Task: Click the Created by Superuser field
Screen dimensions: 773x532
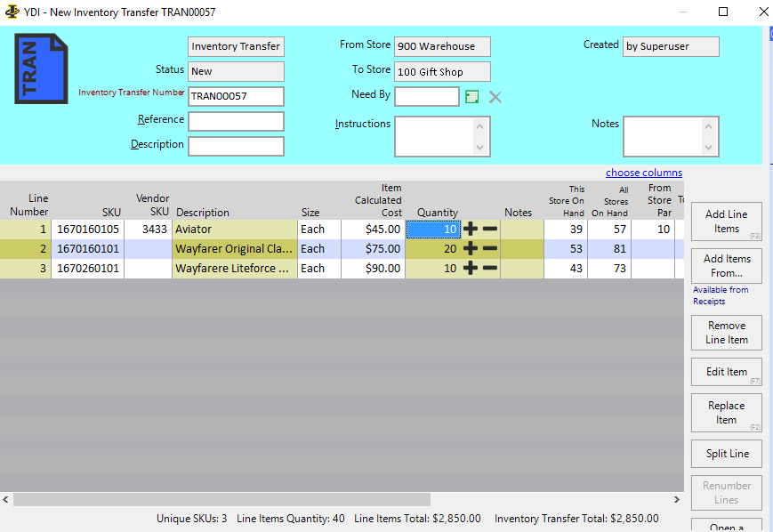Action: point(671,46)
